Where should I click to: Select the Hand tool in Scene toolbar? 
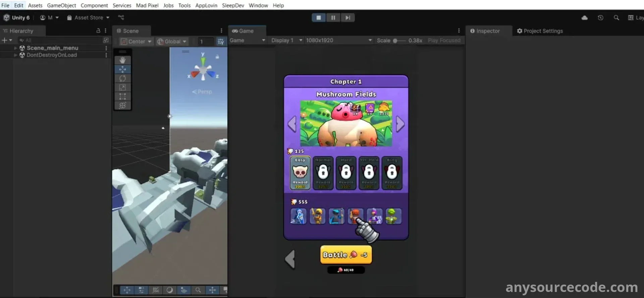pyautogui.click(x=122, y=60)
